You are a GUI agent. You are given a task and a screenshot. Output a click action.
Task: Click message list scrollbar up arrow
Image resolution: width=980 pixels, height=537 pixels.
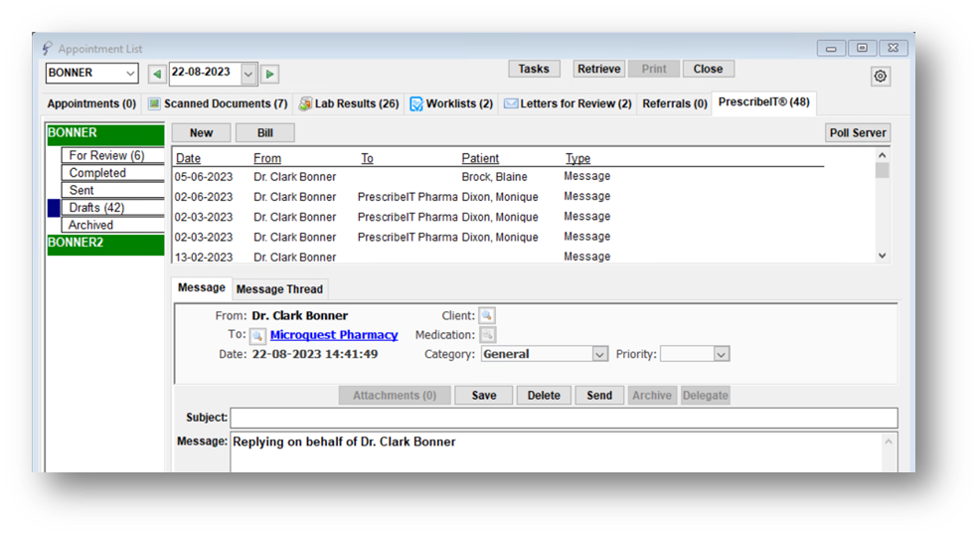point(882,155)
